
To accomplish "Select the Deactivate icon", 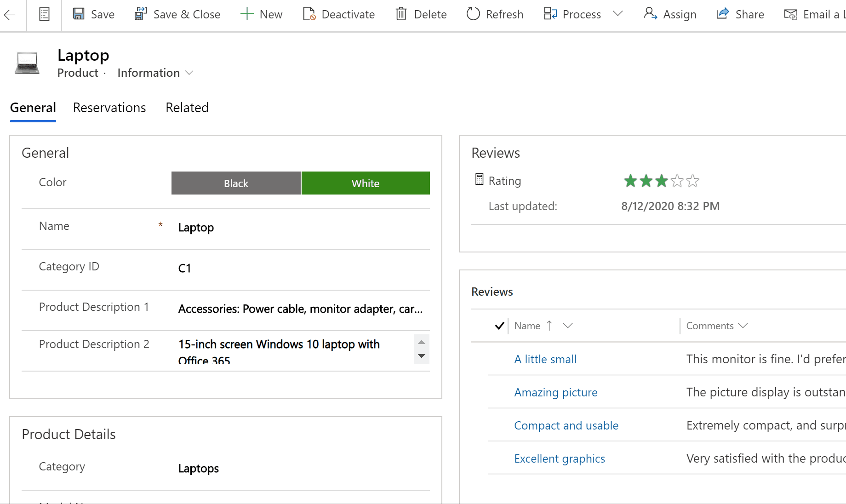I will pyautogui.click(x=309, y=14).
